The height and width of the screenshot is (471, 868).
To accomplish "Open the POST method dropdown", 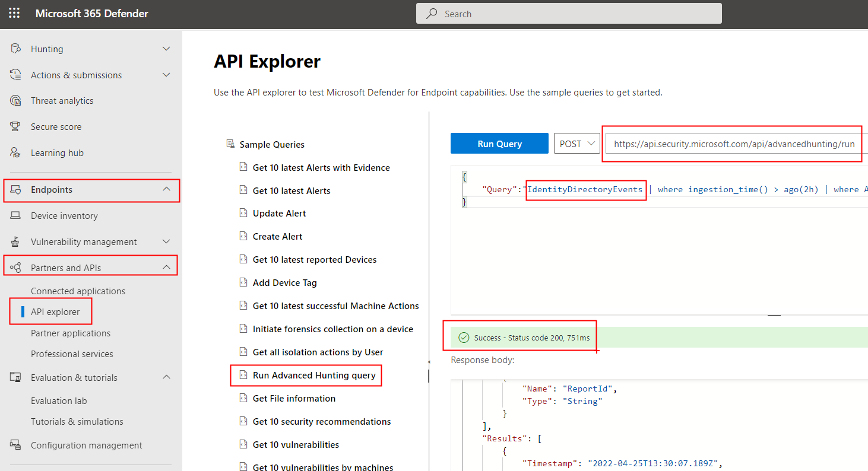I will pos(576,144).
